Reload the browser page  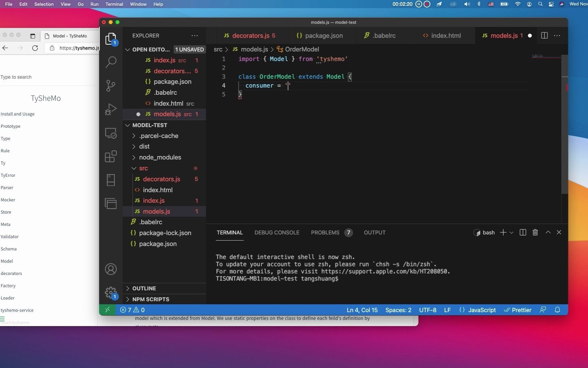coord(35,48)
